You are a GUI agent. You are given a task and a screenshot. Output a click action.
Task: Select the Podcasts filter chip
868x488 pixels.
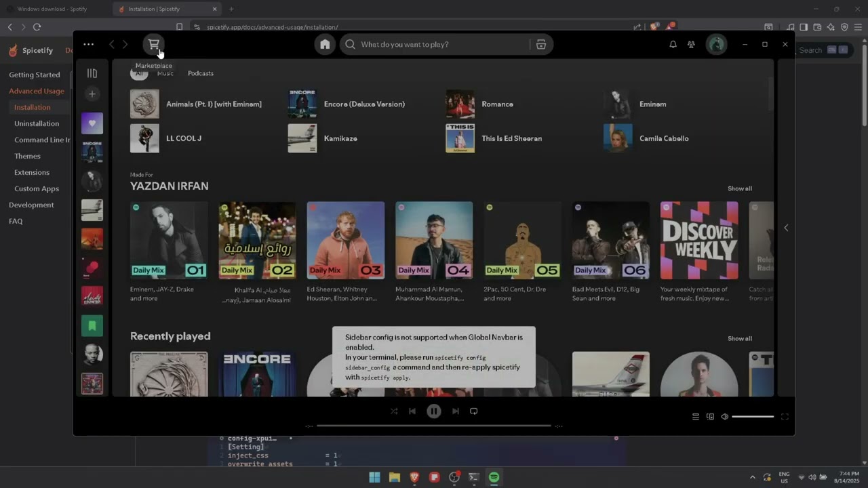[201, 73]
